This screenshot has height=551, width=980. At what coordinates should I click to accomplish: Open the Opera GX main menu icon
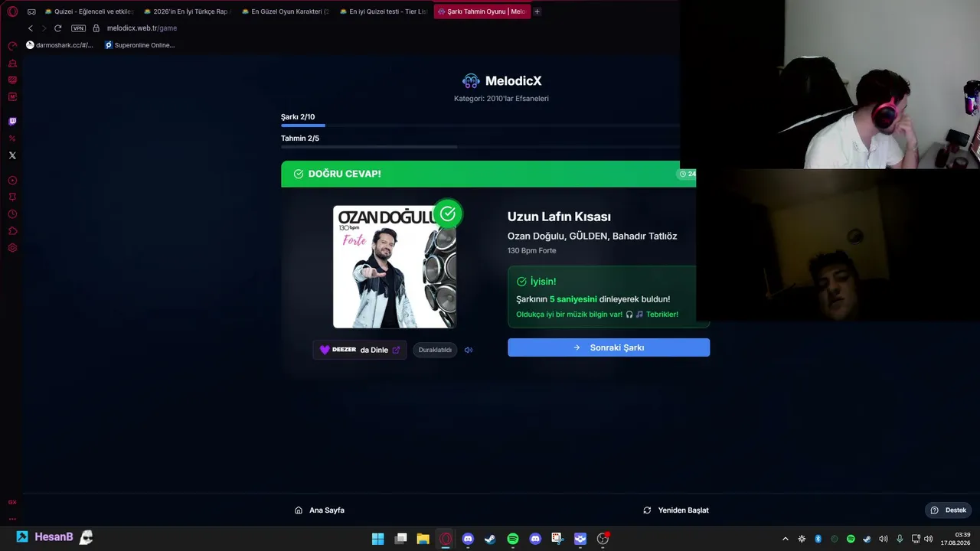12,11
